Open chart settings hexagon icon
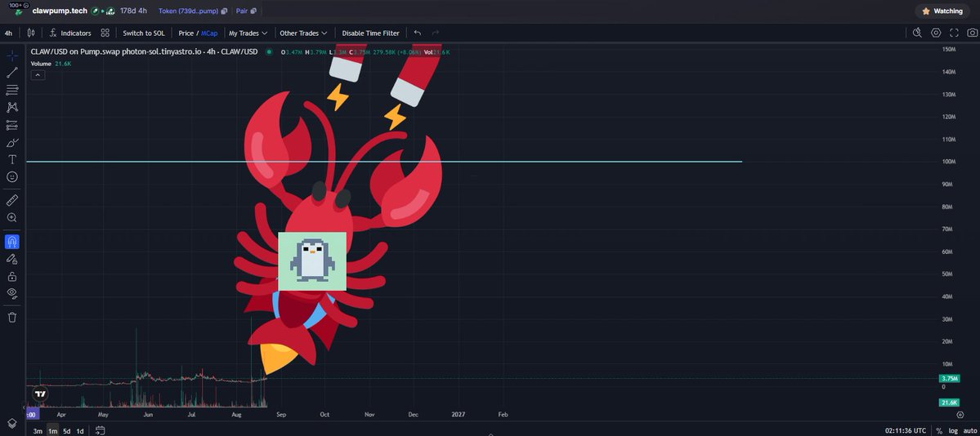This screenshot has height=436, width=980. [x=936, y=33]
